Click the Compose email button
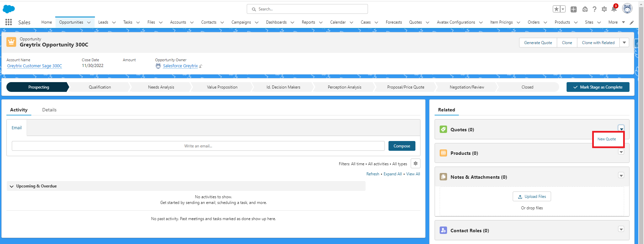The width and height of the screenshot is (644, 244). click(x=402, y=146)
